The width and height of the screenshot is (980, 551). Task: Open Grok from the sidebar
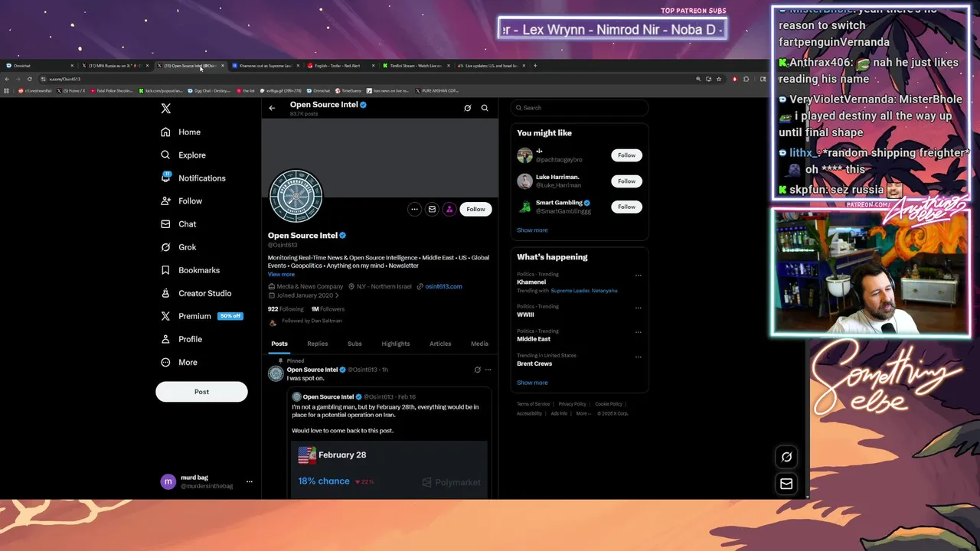pyautogui.click(x=178, y=246)
